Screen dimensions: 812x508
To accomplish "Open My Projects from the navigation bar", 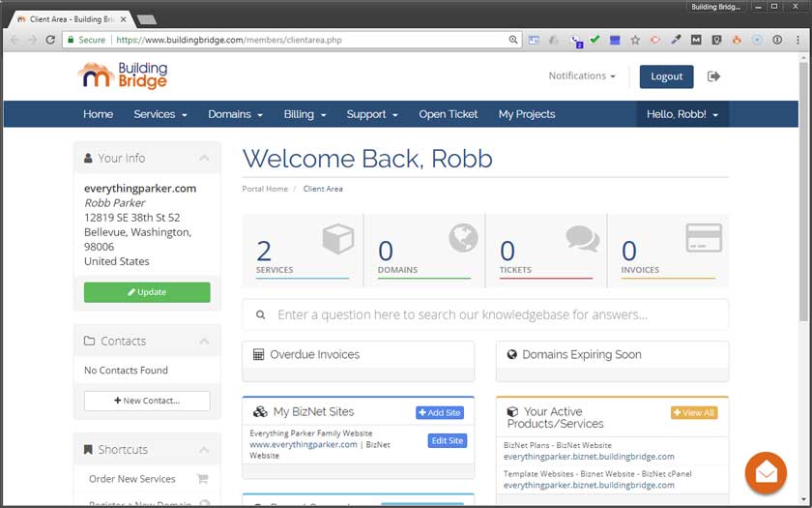I will (527, 114).
